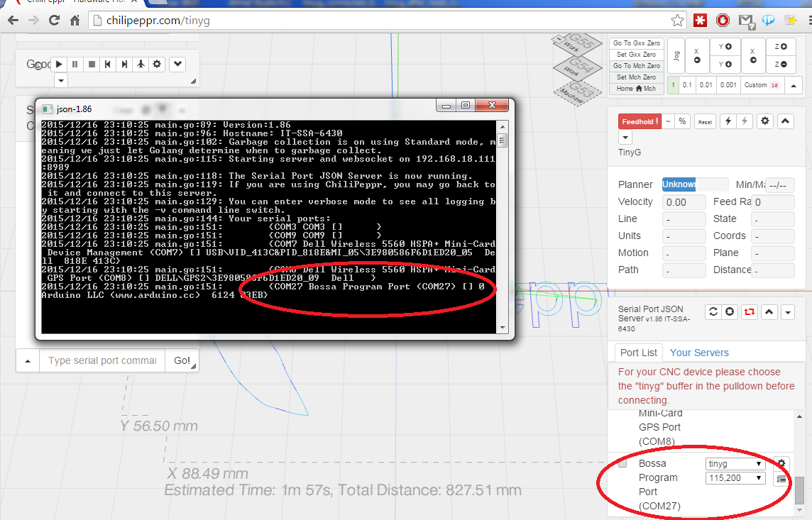
Task: Jog Y plus arrow button
Action: coord(725,47)
